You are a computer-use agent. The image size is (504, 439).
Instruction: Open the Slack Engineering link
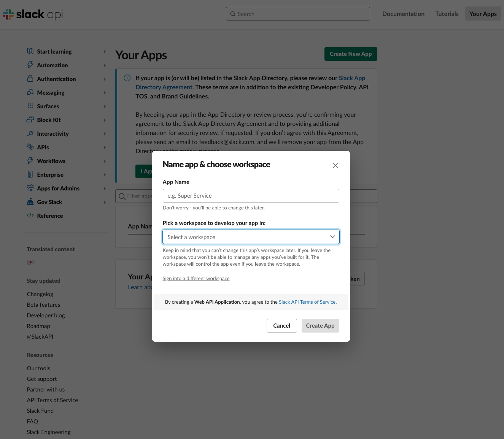[x=49, y=432]
